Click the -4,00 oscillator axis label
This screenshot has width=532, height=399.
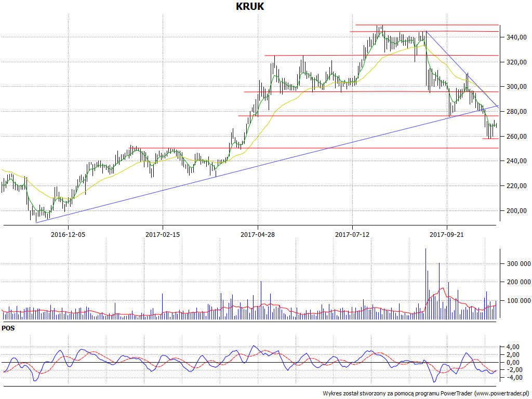point(514,378)
